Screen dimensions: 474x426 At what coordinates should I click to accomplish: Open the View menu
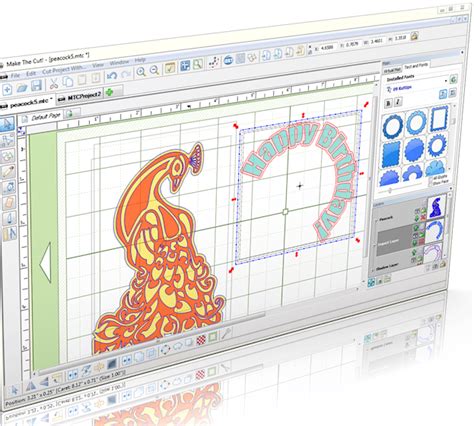[98, 65]
